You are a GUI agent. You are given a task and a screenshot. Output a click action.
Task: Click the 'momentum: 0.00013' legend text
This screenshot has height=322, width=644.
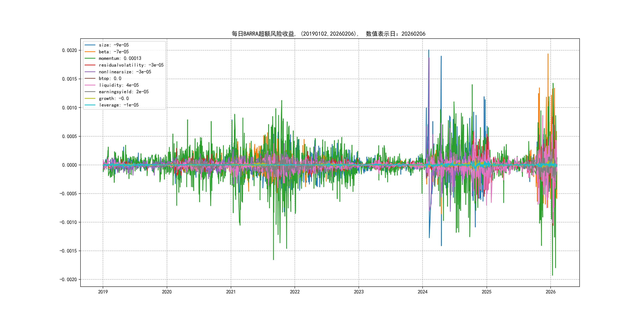[120, 58]
